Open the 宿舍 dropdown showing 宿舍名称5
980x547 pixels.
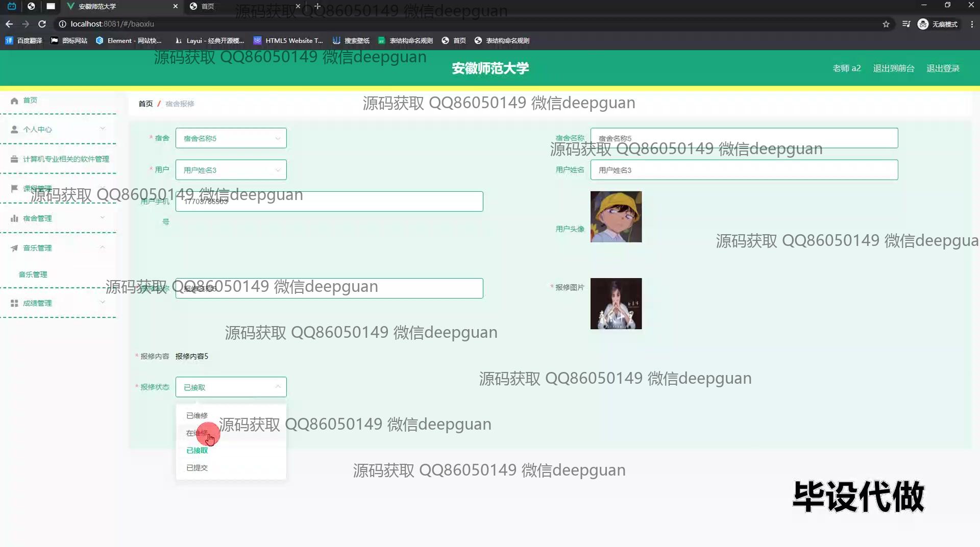(231, 138)
